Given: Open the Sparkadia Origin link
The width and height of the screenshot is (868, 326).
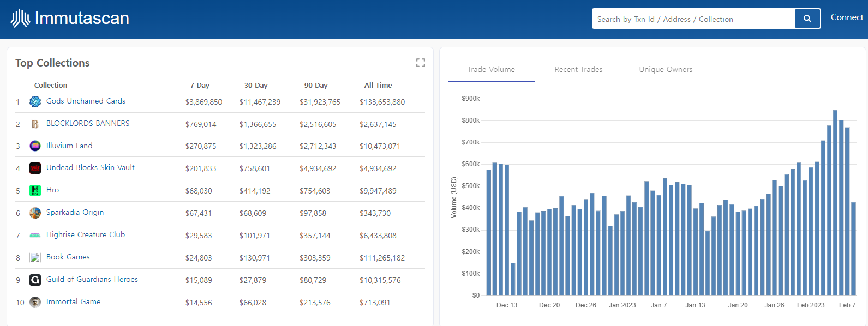Looking at the screenshot, I should (75, 212).
